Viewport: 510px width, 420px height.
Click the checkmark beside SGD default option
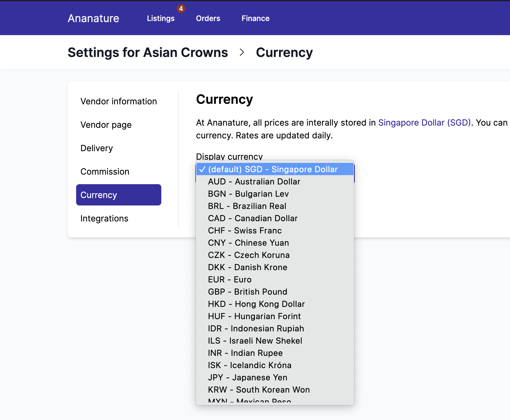[203, 169]
